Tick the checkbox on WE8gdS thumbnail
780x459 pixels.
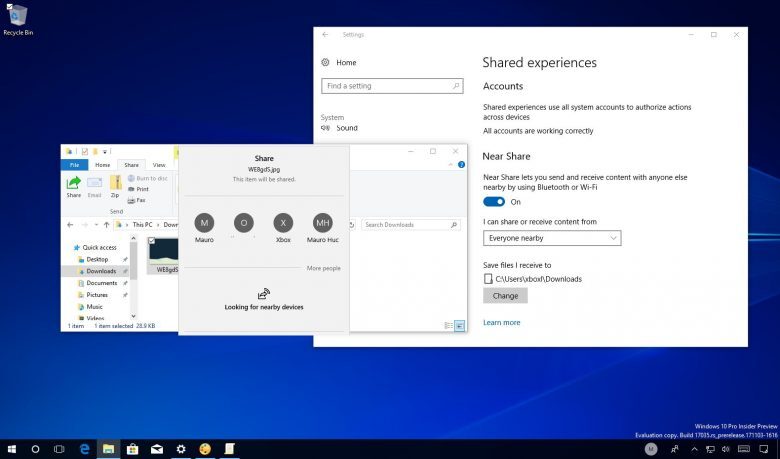point(152,241)
